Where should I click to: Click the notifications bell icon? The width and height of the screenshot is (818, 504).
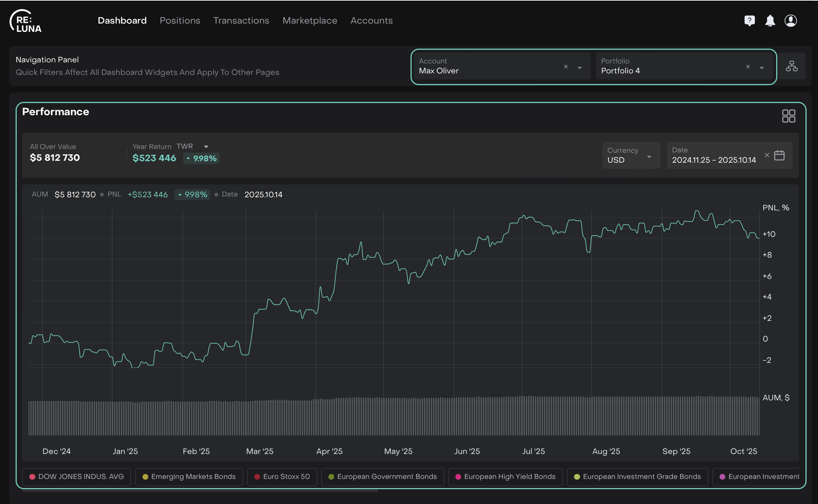coord(770,21)
